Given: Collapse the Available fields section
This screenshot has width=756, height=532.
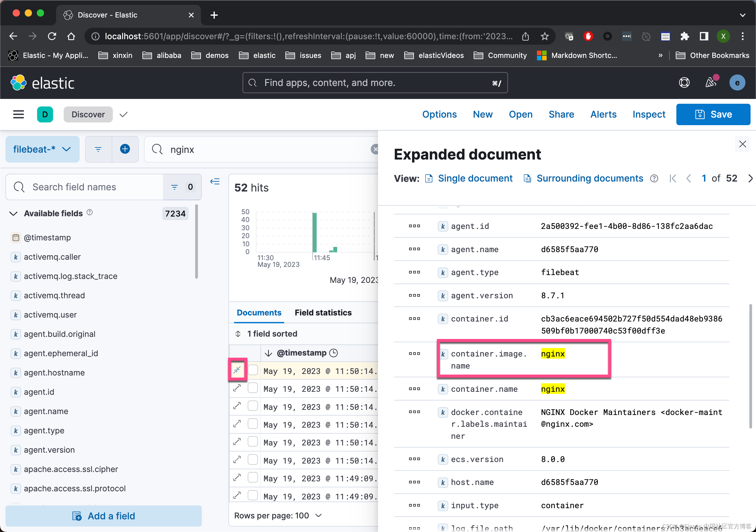Looking at the screenshot, I should click(13, 213).
